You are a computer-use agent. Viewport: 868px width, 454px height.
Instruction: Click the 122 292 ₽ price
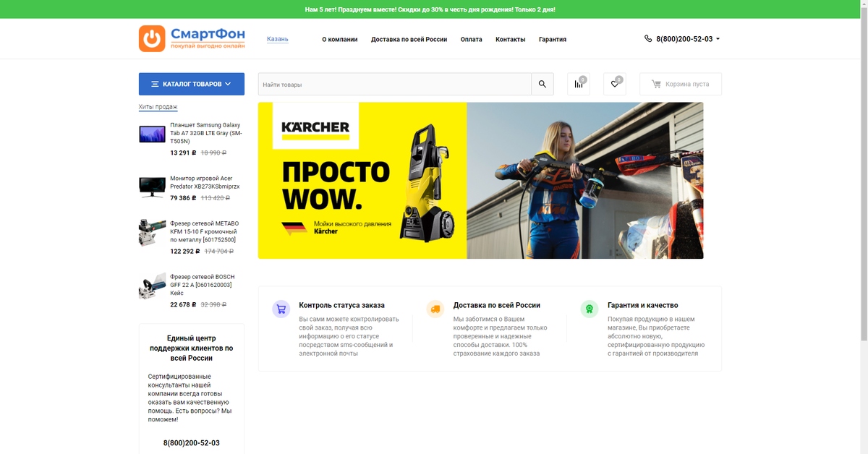(x=186, y=252)
